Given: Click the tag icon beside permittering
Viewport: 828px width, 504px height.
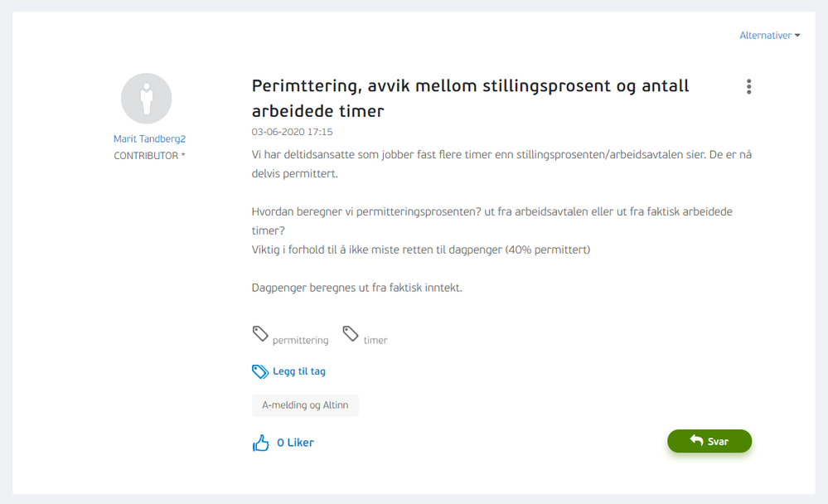Looking at the screenshot, I should tap(259, 333).
